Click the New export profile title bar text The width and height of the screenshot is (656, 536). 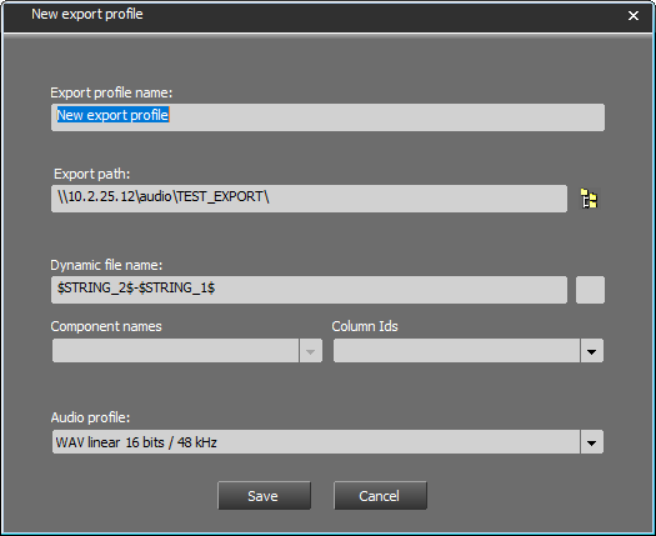87,15
